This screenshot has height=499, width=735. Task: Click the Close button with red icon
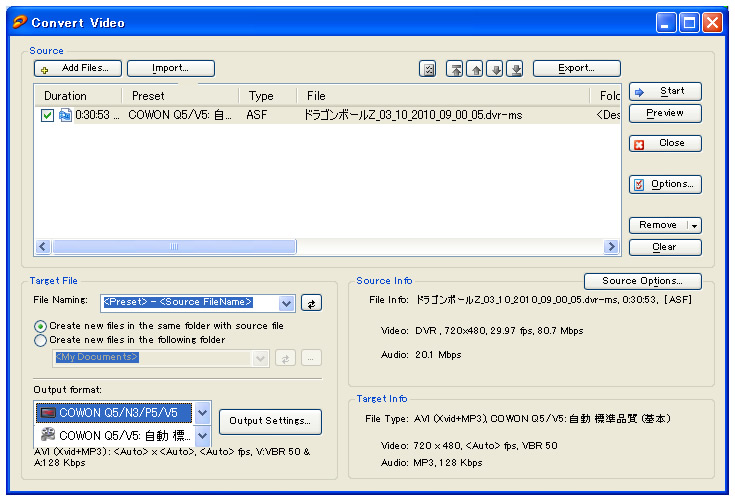click(x=665, y=143)
